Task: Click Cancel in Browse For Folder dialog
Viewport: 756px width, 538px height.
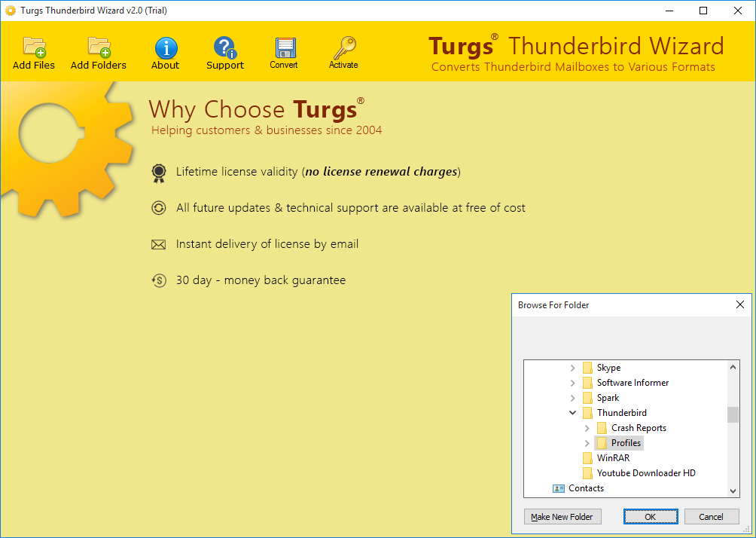Action: [x=711, y=517]
